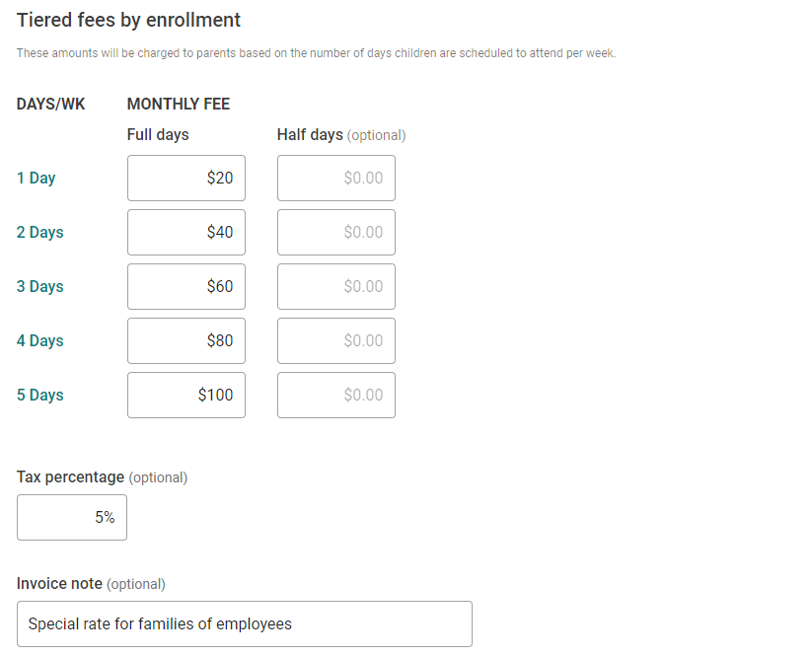Click the 1 Day full days fee field
Image resolution: width=812 pixels, height=657 pixels.
pyautogui.click(x=186, y=179)
